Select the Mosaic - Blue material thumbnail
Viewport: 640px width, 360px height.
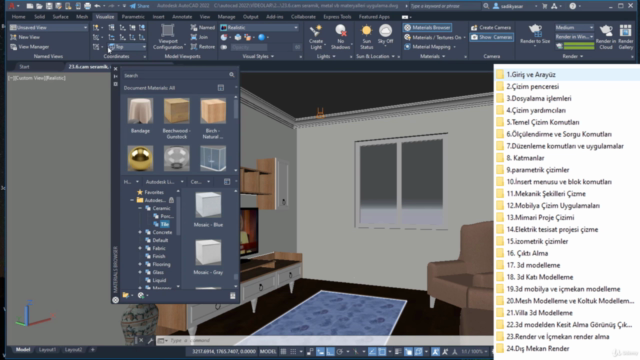click(208, 205)
